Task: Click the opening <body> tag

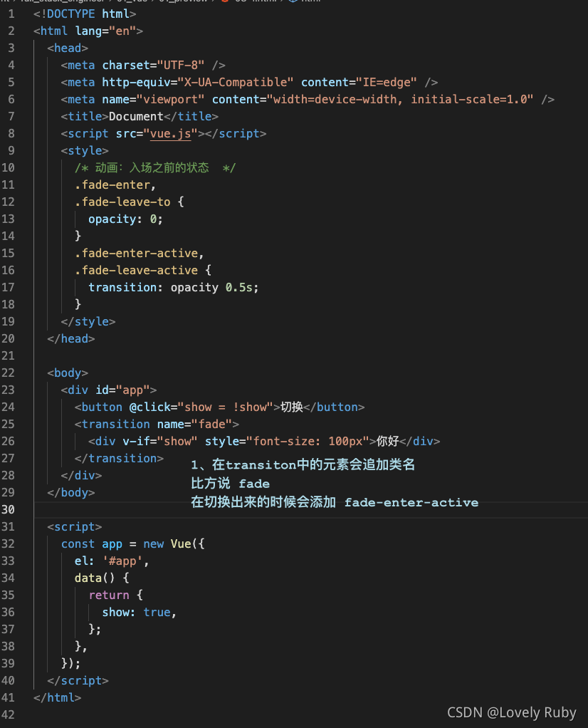Action: 68,373
